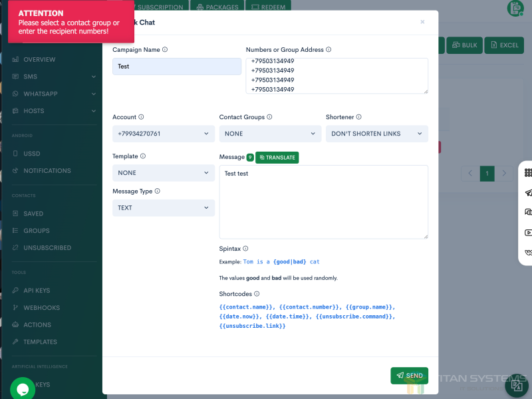Viewport: 532px width, 399px height.
Task: Click the translate floating icon bottom right
Action: [516, 386]
